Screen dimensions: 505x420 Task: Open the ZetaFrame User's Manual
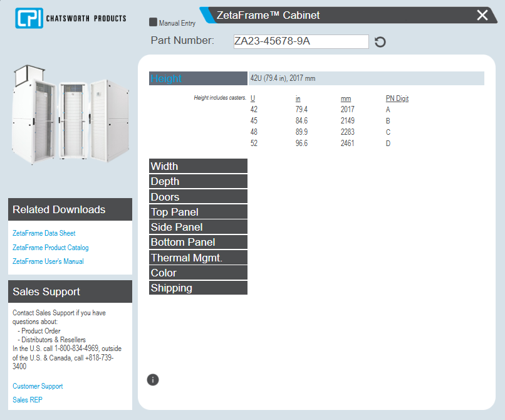(48, 261)
